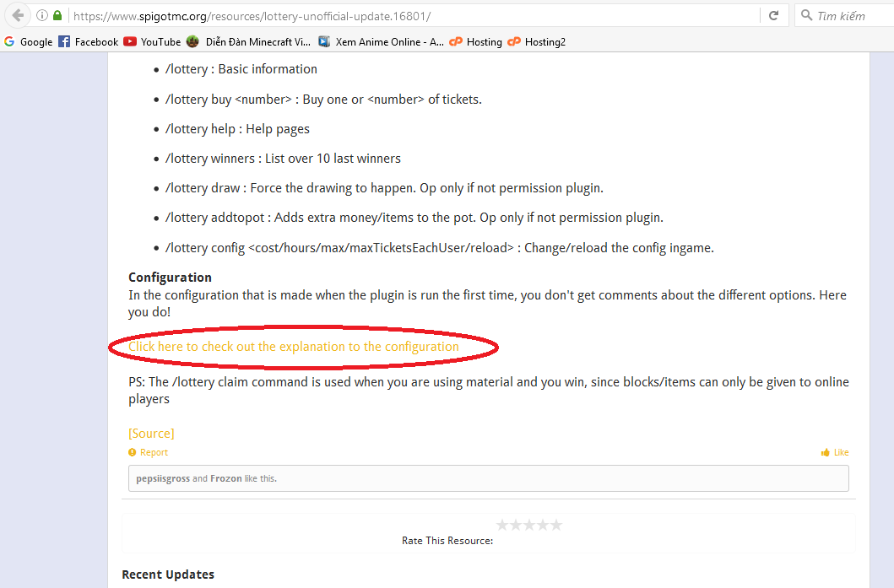894x588 pixels.
Task: Like this resource post
Action: 835,452
